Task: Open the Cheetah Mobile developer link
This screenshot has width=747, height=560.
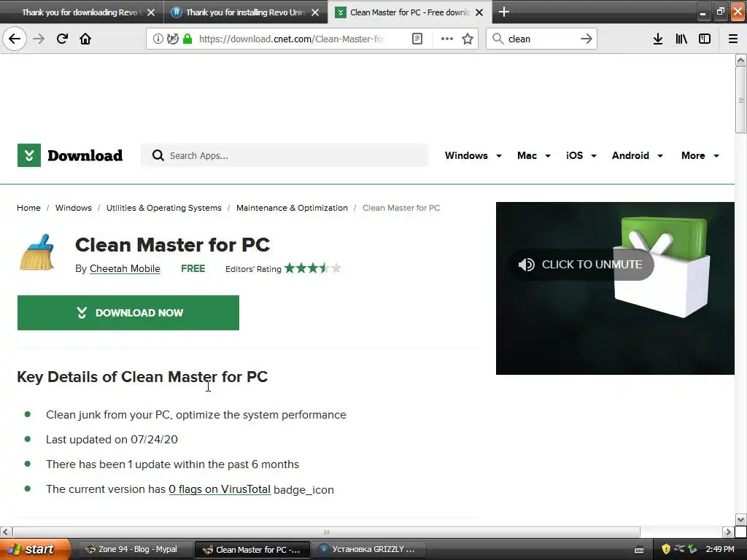Action: coord(125,268)
